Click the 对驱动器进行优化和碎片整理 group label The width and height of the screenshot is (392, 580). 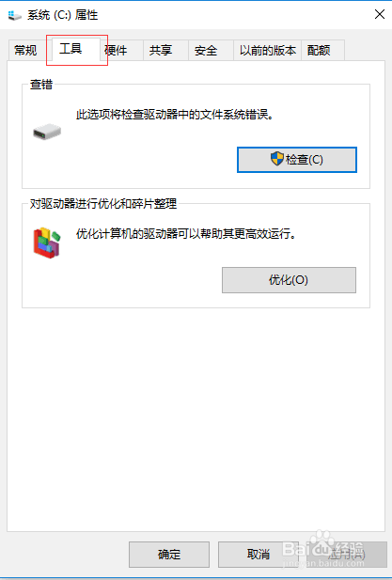(103, 204)
